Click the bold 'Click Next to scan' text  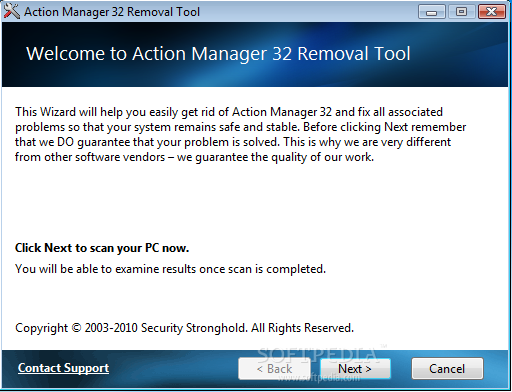coord(102,248)
